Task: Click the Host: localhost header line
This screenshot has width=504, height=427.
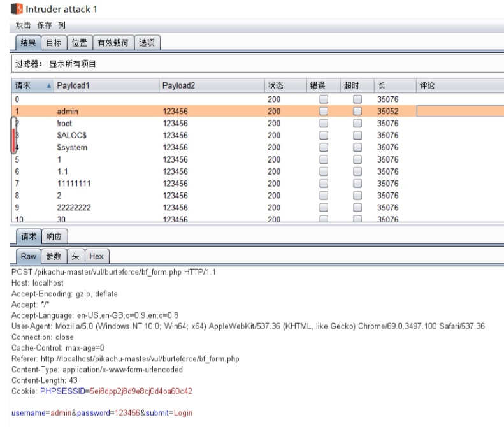Action: tap(38, 283)
